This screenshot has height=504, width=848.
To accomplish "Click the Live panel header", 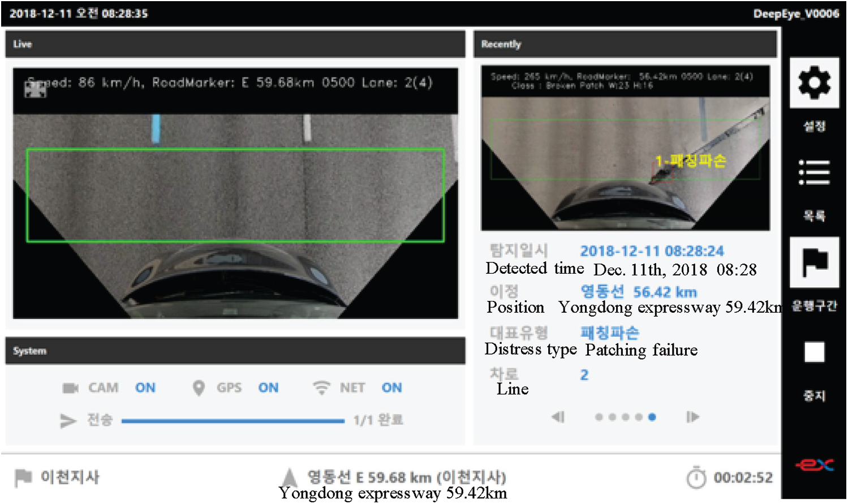I will tap(235, 44).
